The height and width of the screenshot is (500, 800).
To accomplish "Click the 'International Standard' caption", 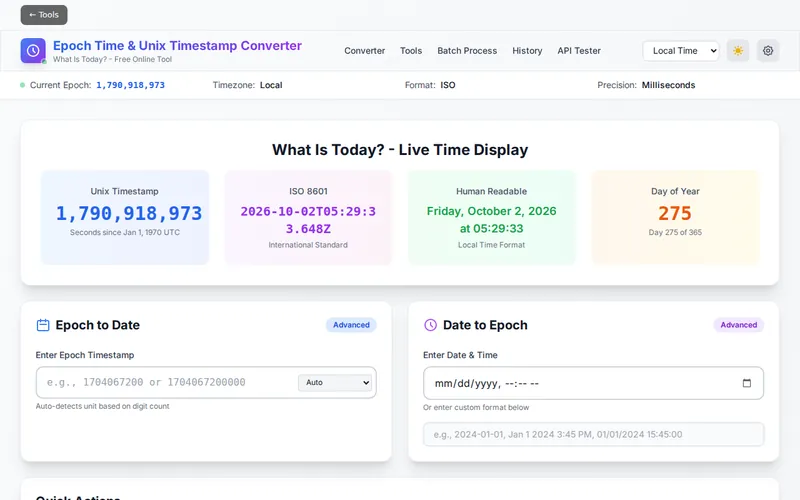I will (308, 245).
